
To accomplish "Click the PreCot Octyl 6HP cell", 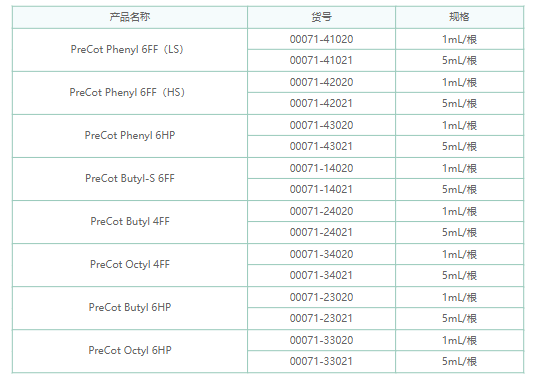I will [x=130, y=350].
